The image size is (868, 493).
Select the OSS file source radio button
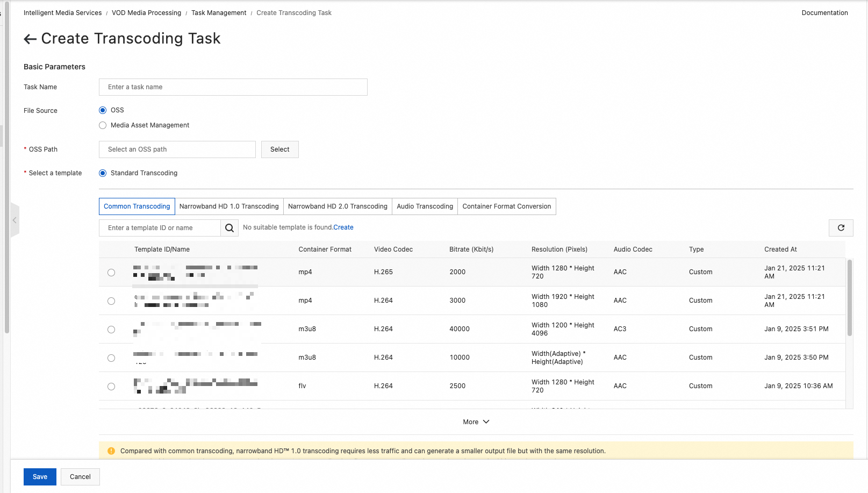click(x=103, y=110)
